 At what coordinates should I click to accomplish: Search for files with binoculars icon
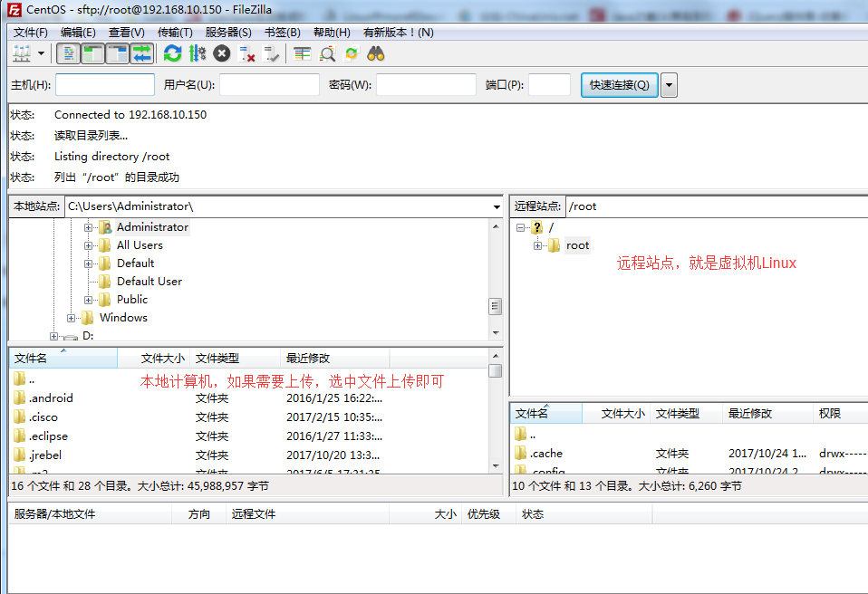[x=376, y=53]
